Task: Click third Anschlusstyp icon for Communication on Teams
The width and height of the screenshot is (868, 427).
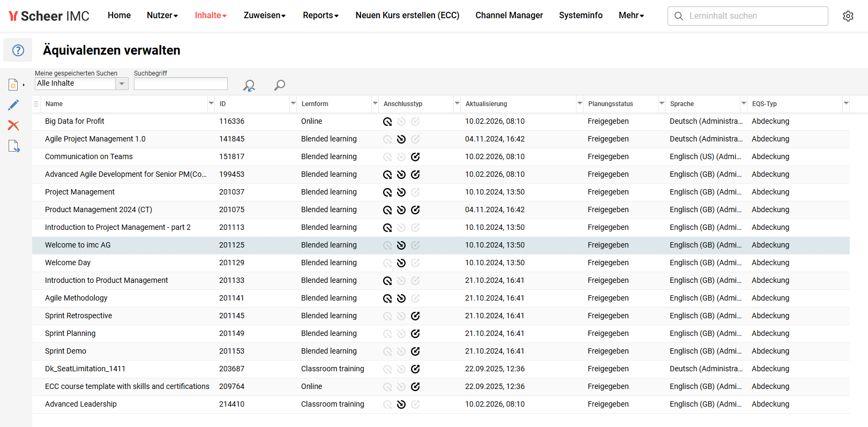Action: point(415,157)
